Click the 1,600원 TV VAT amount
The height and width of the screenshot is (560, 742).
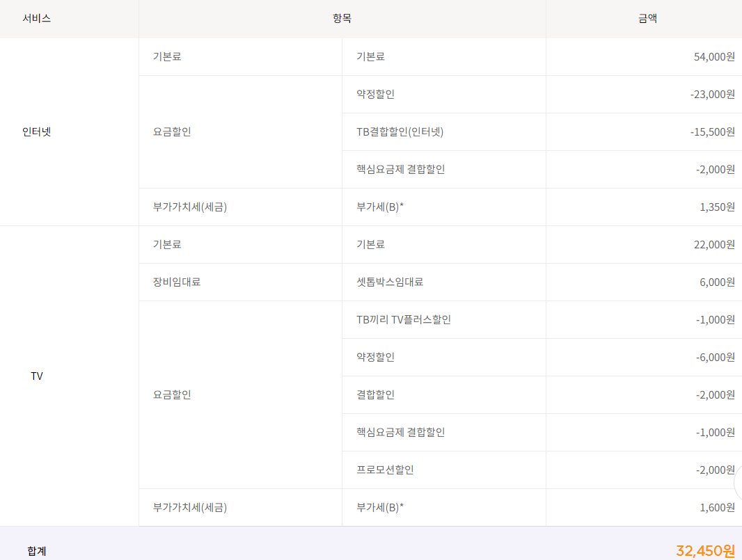(x=717, y=507)
